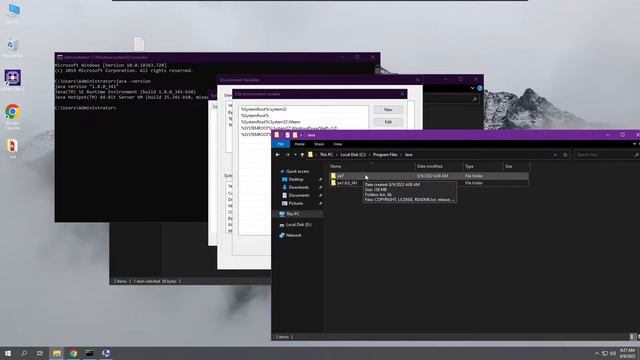Viewport: 640px width, 360px height.
Task: Click Local Disk (C:) in the address breadcrumb
Action: tap(353, 155)
